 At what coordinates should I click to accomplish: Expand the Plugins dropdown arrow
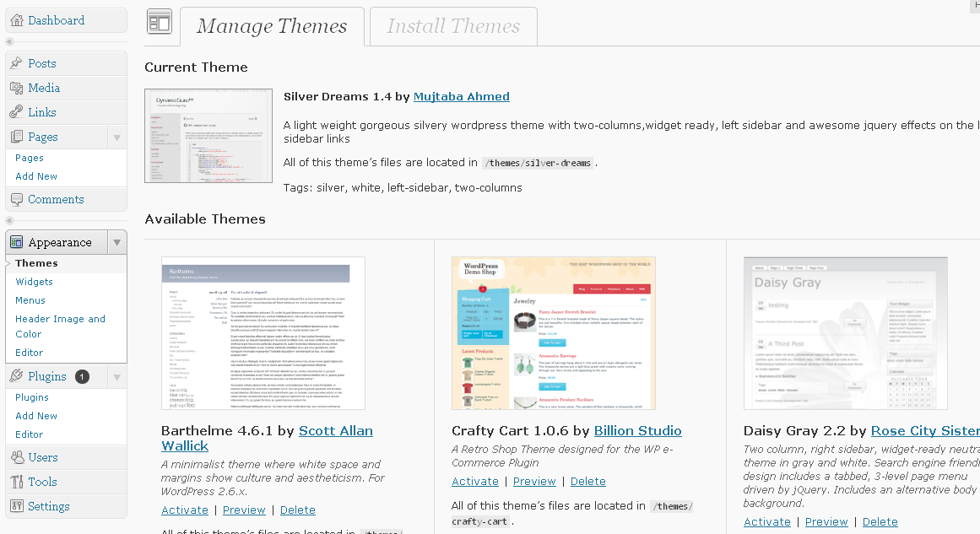point(116,376)
